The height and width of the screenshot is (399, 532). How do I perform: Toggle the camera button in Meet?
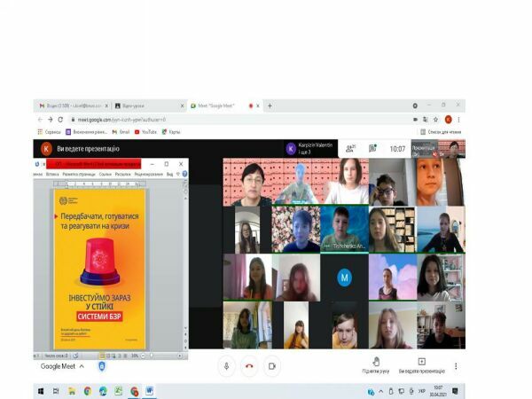click(x=272, y=366)
